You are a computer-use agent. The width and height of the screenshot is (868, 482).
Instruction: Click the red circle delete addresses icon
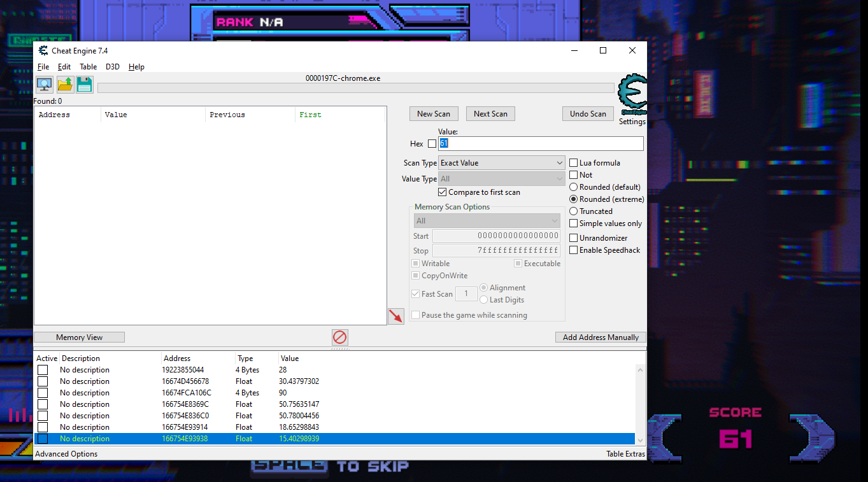[340, 337]
